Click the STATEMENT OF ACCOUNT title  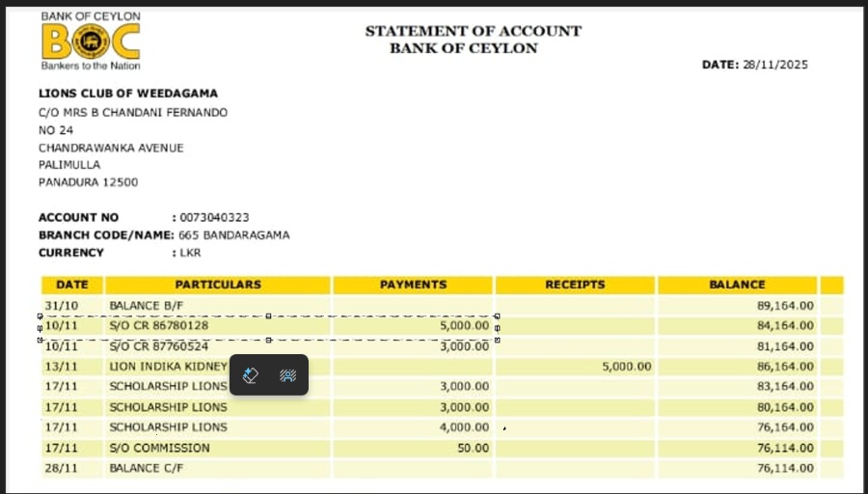(x=473, y=31)
